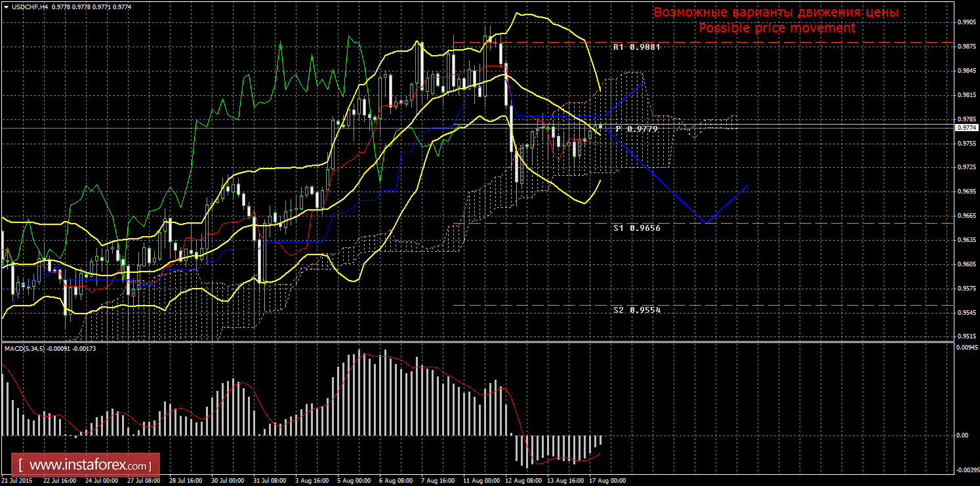This screenshot has width=980, height=486.
Task: Select the 0.9815 price scale value
Action: coord(966,95)
